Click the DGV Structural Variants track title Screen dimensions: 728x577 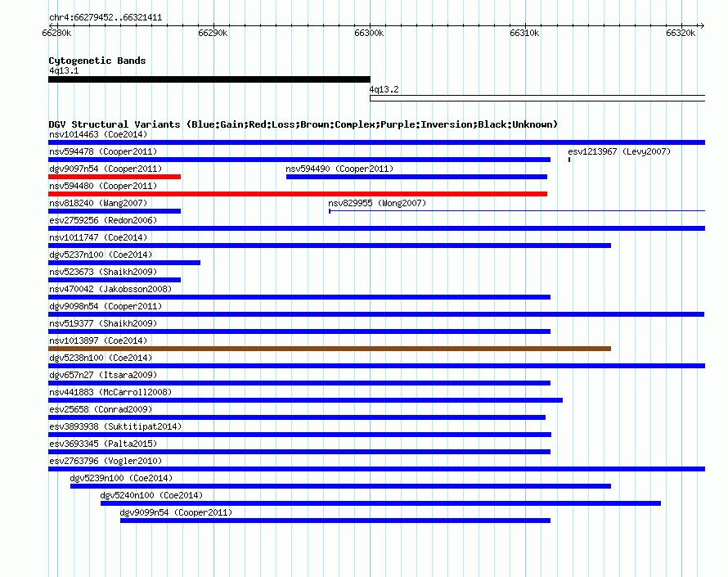click(303, 124)
